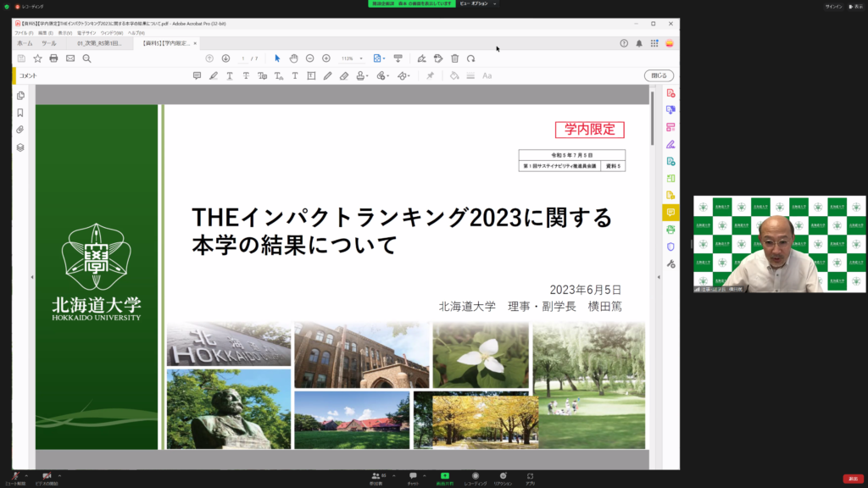Image resolution: width=868 pixels, height=488 pixels.
Task: Toggle the pin comment tool icon
Action: pos(430,75)
